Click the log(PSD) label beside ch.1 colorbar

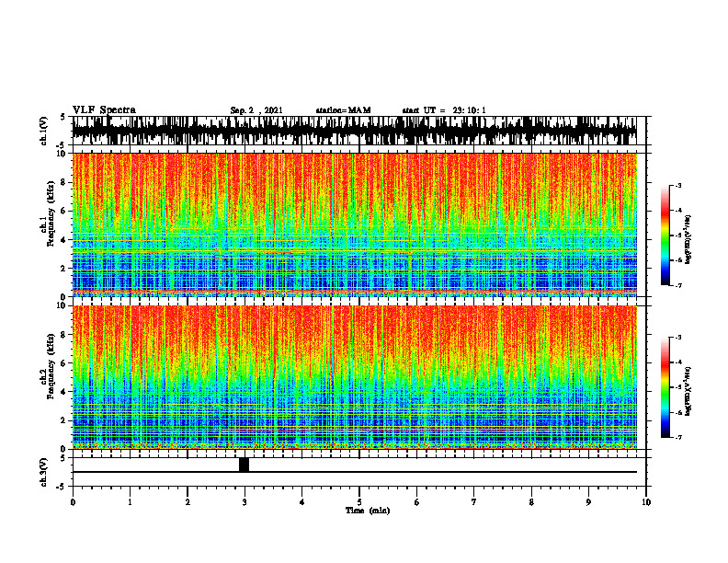click(688, 240)
